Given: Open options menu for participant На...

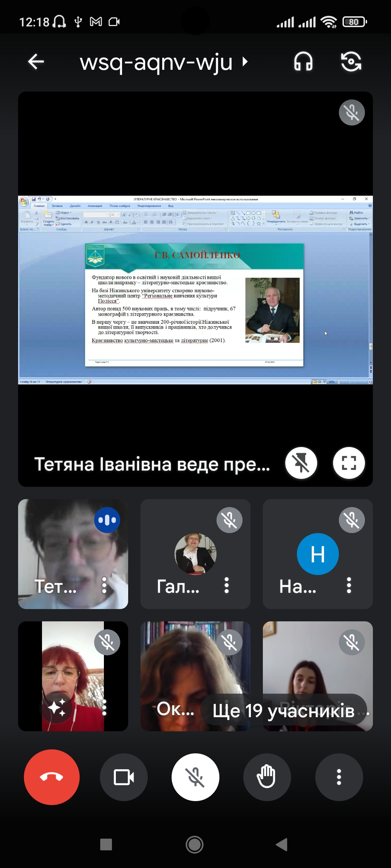Looking at the screenshot, I should tap(349, 585).
